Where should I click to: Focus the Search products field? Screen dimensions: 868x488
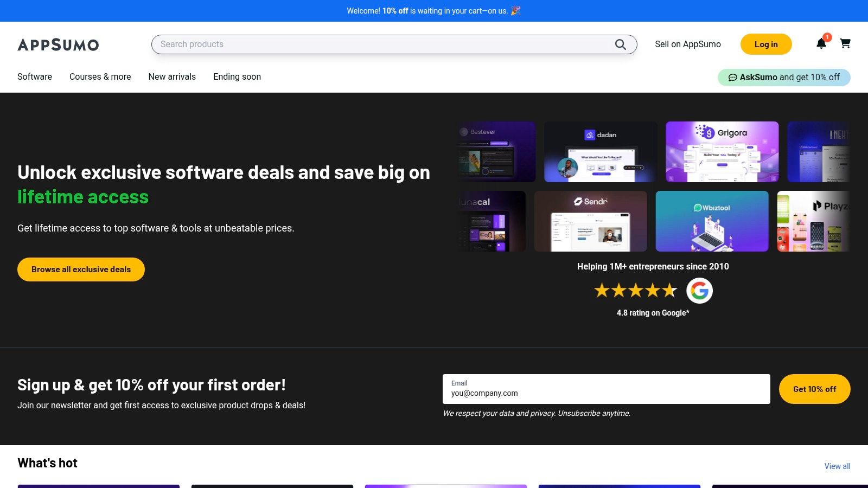(x=394, y=44)
